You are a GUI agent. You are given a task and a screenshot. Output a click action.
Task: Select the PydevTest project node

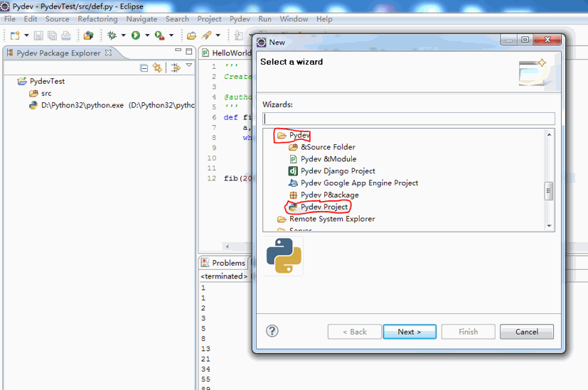[x=47, y=81]
